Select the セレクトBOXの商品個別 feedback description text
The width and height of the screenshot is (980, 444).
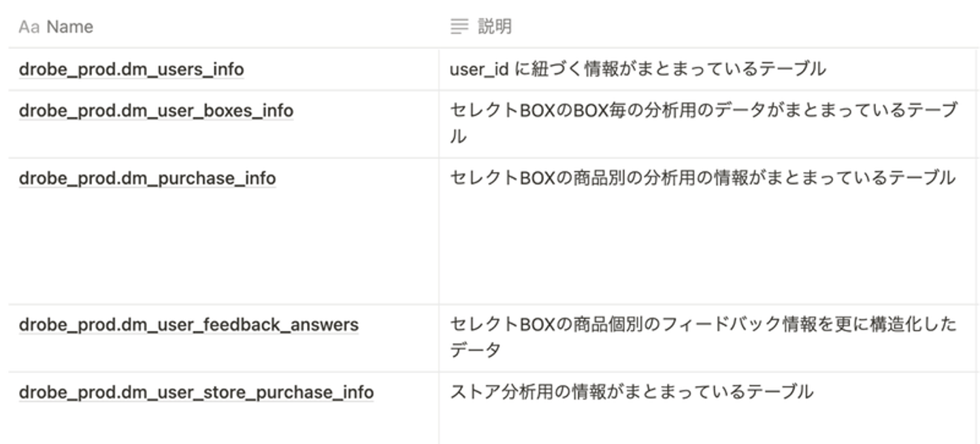click(x=702, y=324)
